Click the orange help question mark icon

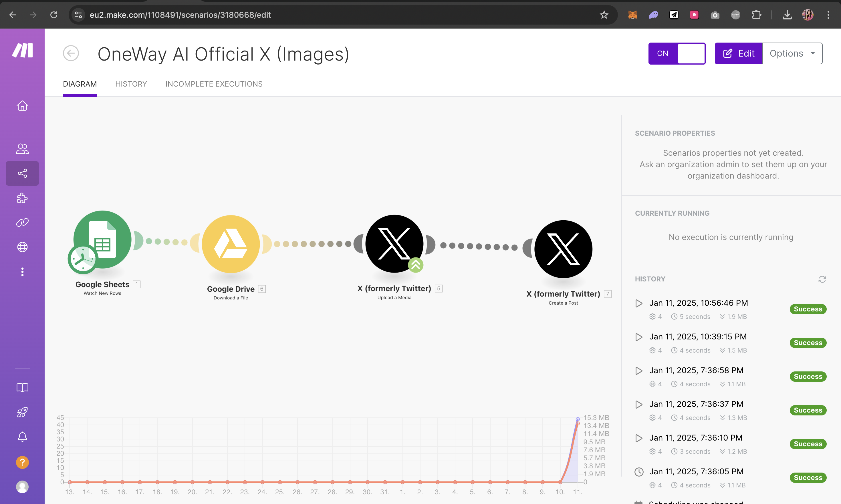[22, 462]
